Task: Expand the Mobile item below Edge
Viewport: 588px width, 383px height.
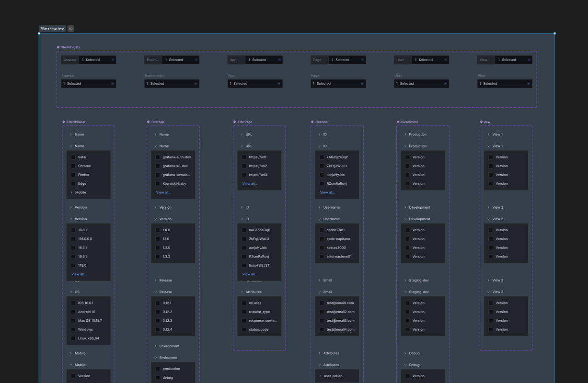Action: 72,192
